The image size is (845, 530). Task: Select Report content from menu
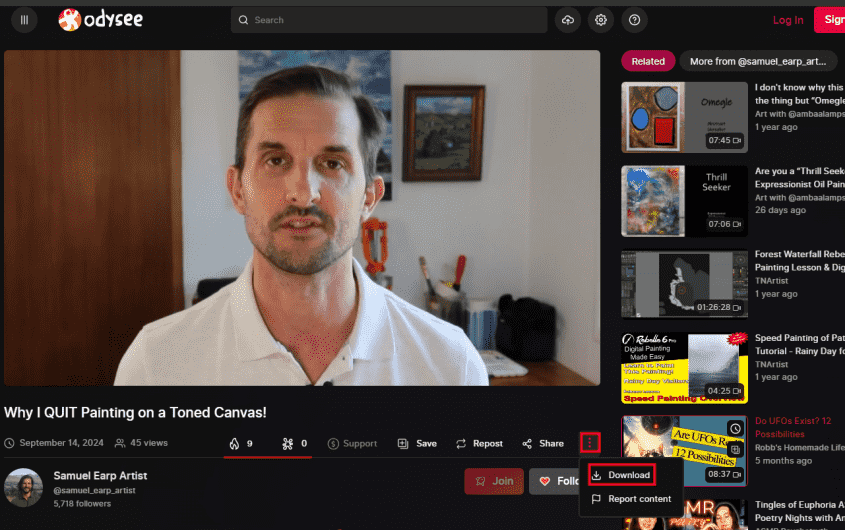(631, 499)
